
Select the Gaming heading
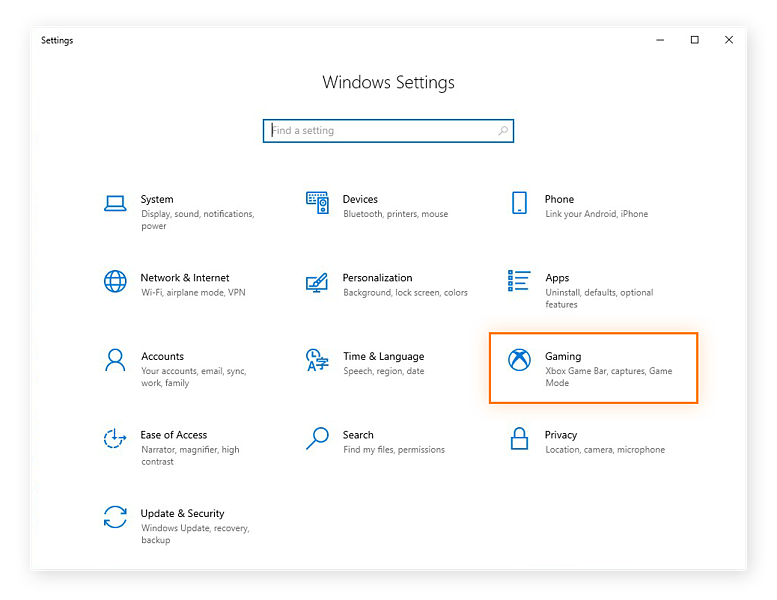(x=563, y=357)
